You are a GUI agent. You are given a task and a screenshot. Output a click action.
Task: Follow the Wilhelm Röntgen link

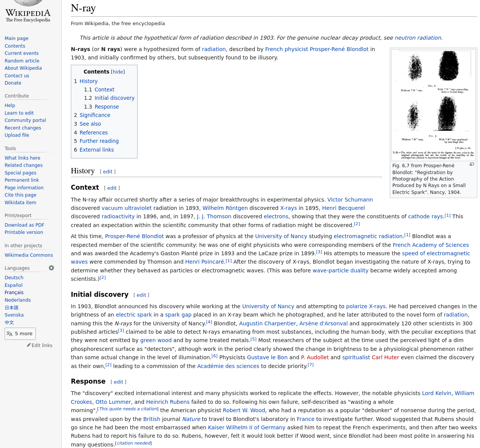pyautogui.click(x=225, y=208)
